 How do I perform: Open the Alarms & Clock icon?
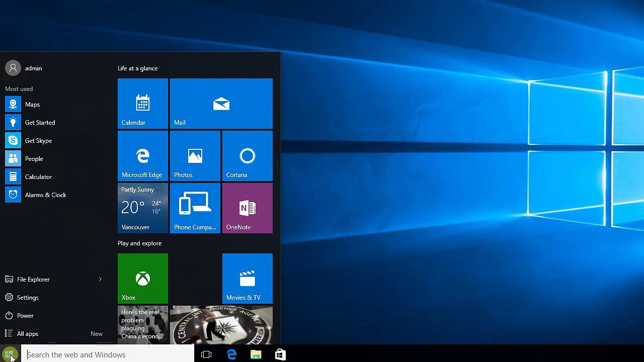coord(13,195)
